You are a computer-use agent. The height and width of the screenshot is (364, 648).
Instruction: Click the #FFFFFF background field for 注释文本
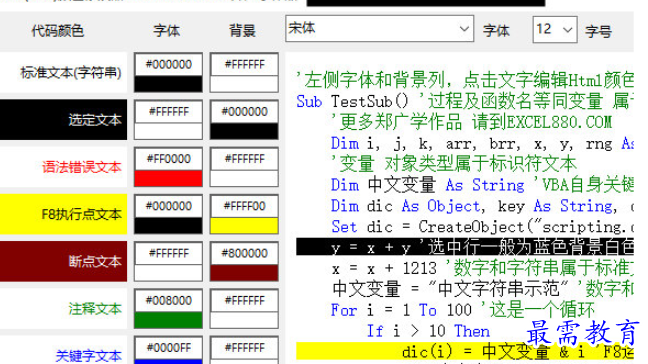click(x=244, y=300)
